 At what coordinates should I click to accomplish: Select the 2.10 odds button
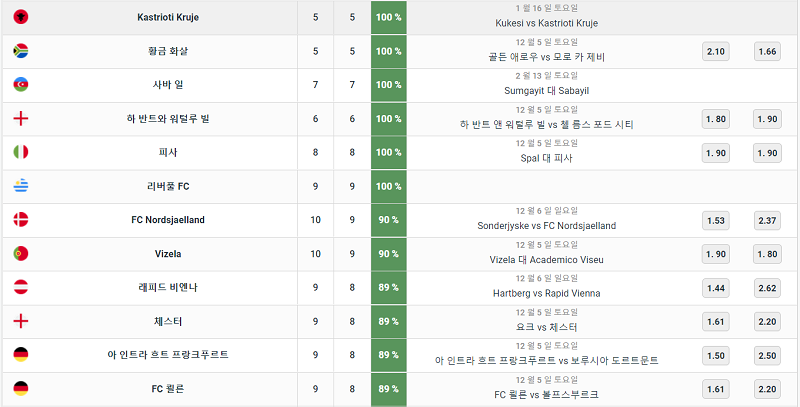coord(716,52)
